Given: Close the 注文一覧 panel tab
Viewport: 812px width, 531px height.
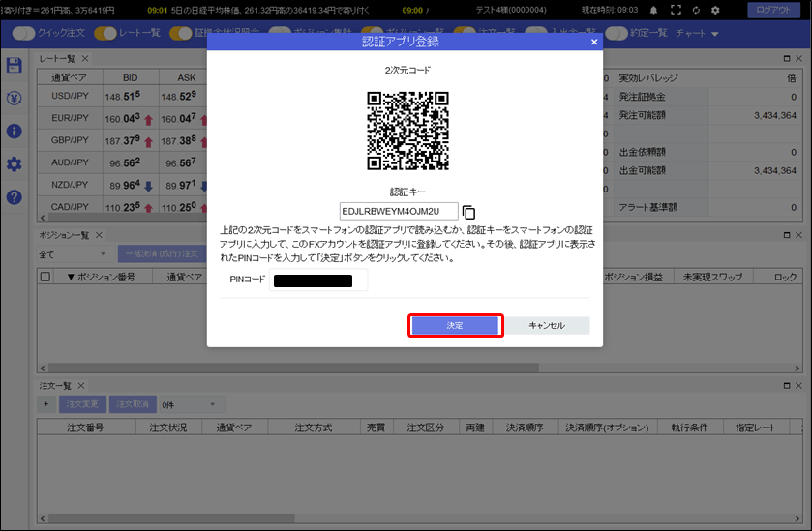Looking at the screenshot, I should [80, 386].
